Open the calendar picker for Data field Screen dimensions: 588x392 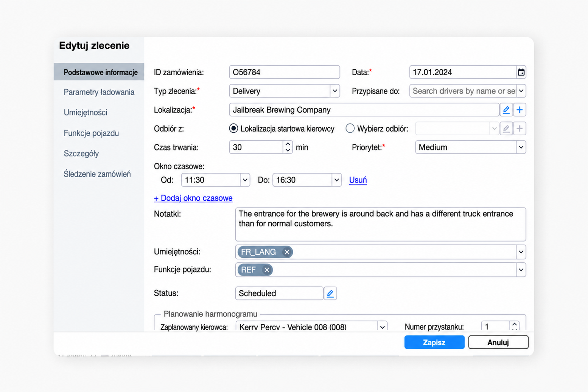521,72
